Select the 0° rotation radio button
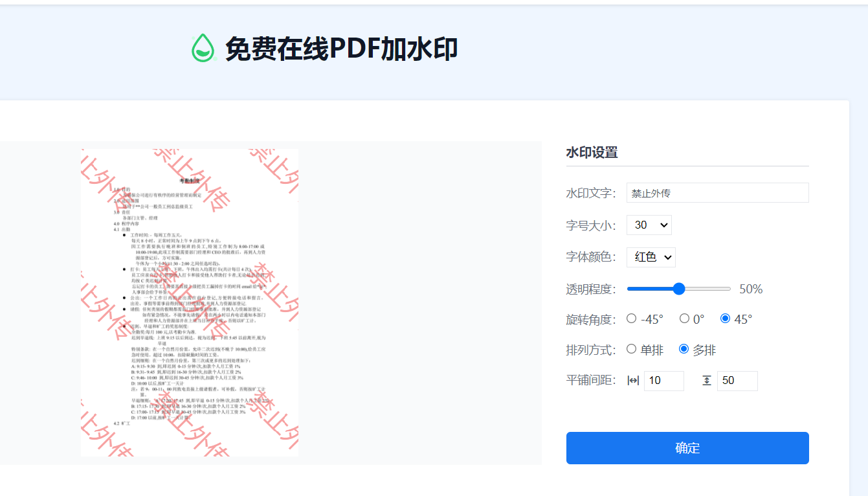Image resolution: width=868 pixels, height=496 pixels. pyautogui.click(x=684, y=319)
